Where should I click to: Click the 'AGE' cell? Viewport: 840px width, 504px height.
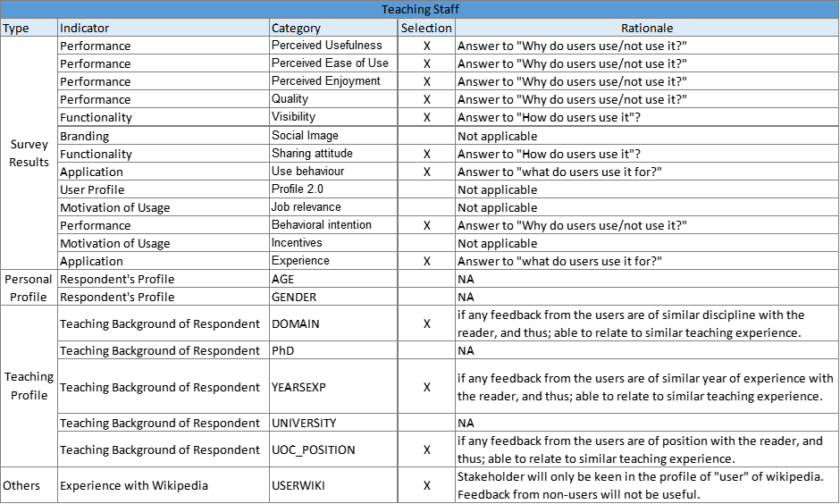point(333,279)
